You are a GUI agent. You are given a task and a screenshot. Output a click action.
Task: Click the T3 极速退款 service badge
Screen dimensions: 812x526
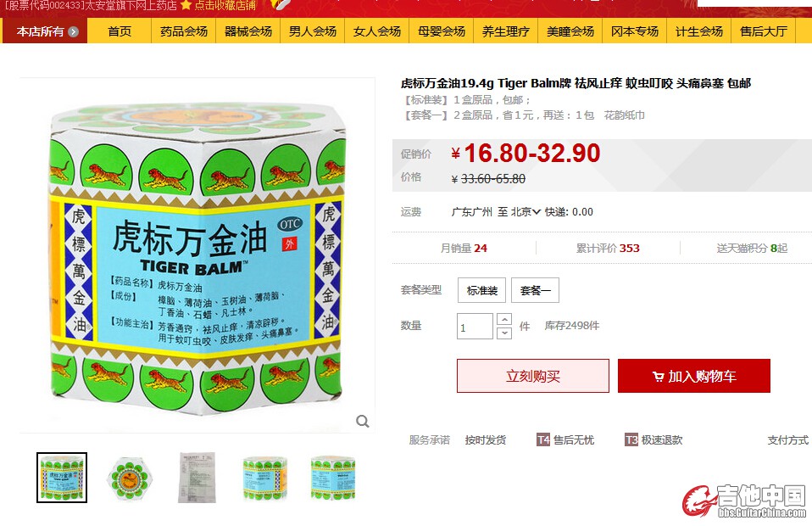click(653, 440)
